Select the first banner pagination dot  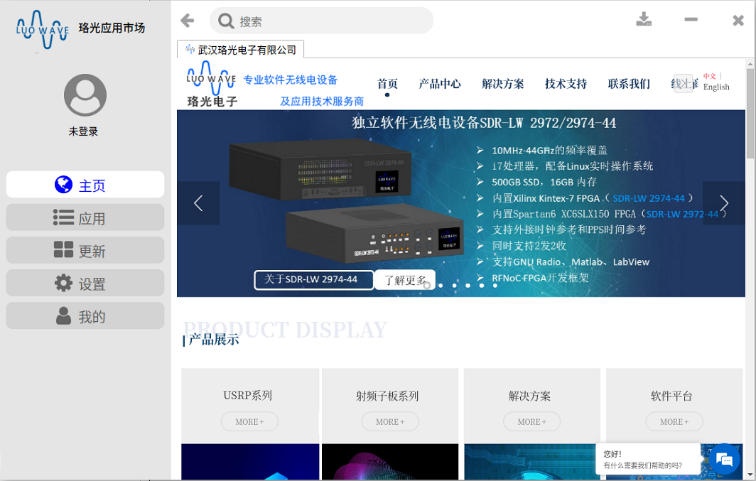click(427, 285)
